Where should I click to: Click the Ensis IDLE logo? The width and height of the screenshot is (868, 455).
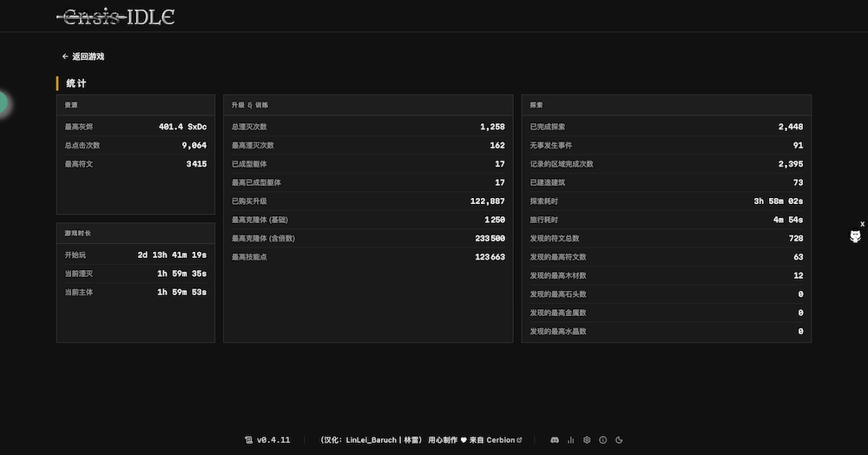tap(115, 16)
